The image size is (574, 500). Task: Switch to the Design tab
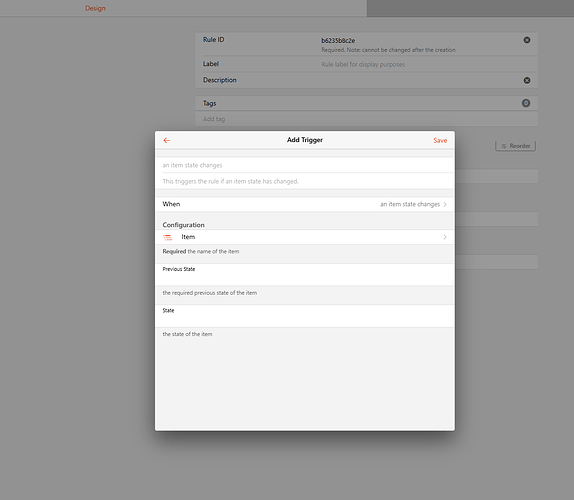(x=95, y=8)
